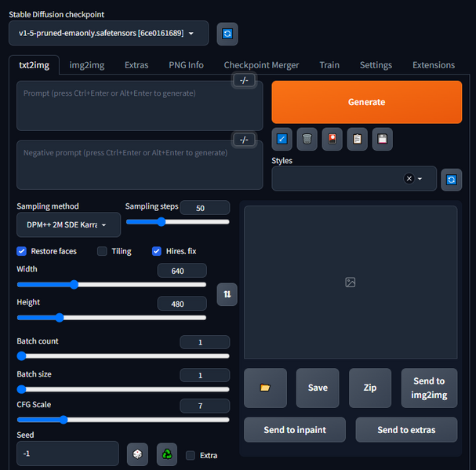Screen dimensions: 476x470
Task: Open the output folder icon button
Action: 265,388
